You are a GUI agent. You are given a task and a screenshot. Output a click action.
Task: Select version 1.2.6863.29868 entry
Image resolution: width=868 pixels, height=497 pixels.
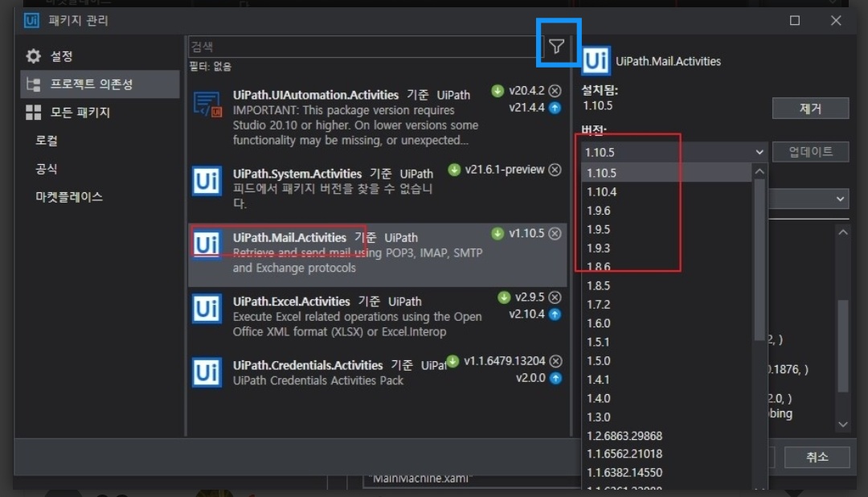[666, 436]
